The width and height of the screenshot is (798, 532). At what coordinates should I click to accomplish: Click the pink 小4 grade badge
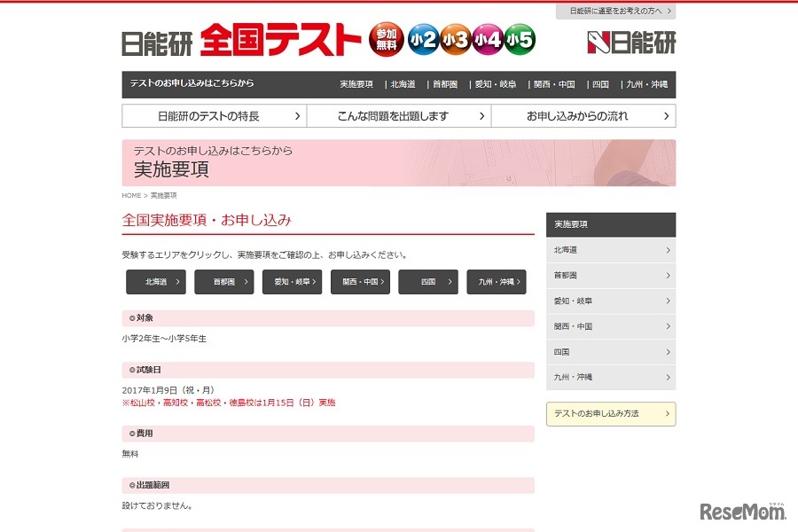click(x=488, y=39)
